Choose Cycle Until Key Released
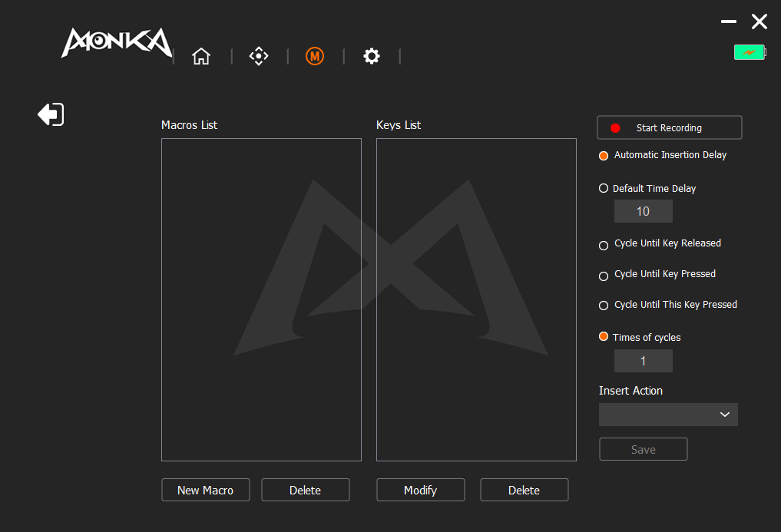Viewport: 781px width, 532px height. point(604,246)
